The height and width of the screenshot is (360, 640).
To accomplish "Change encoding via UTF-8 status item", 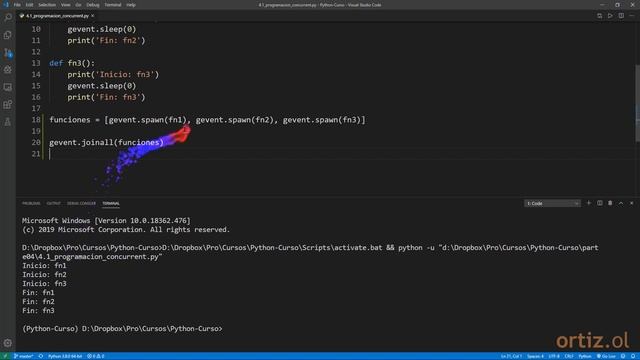I will [554, 356].
